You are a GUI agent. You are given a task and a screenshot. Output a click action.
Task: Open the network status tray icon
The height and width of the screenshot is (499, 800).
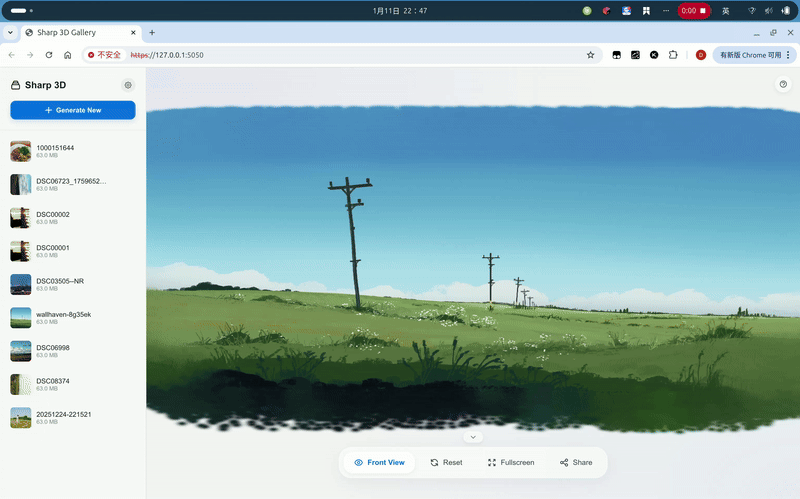tap(752, 11)
